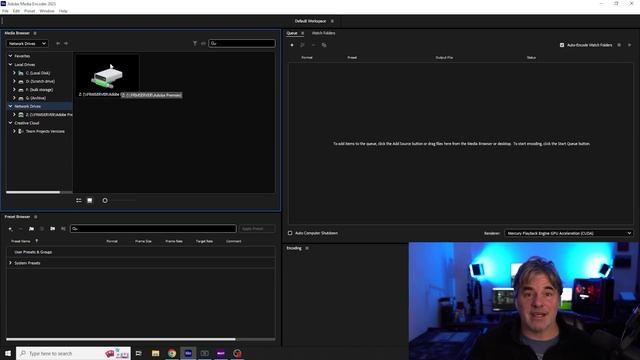Collapse the Network Drives section
640x360 pixels.
pyautogui.click(x=11, y=106)
